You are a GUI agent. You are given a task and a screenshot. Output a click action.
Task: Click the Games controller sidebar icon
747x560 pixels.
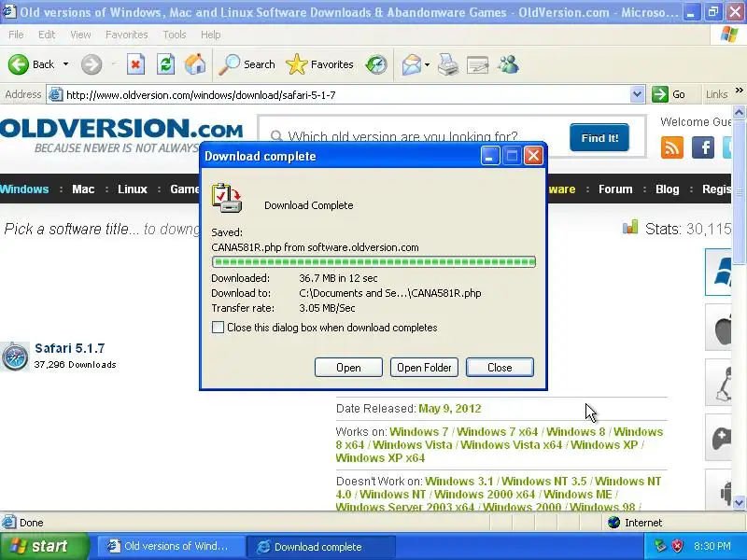coord(718,438)
